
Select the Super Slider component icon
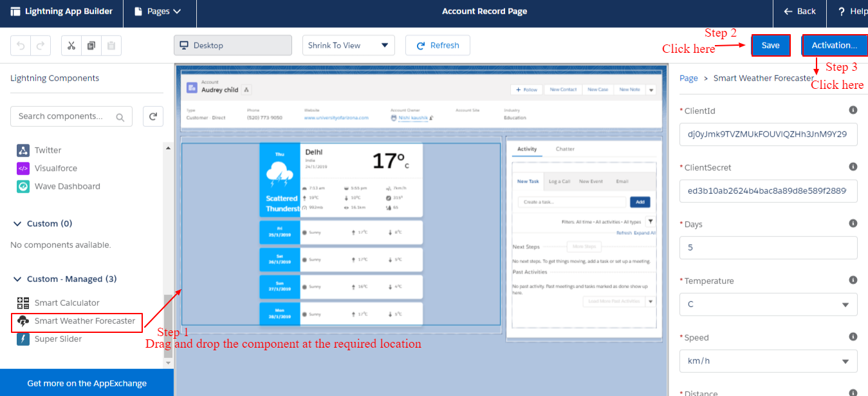tap(23, 339)
